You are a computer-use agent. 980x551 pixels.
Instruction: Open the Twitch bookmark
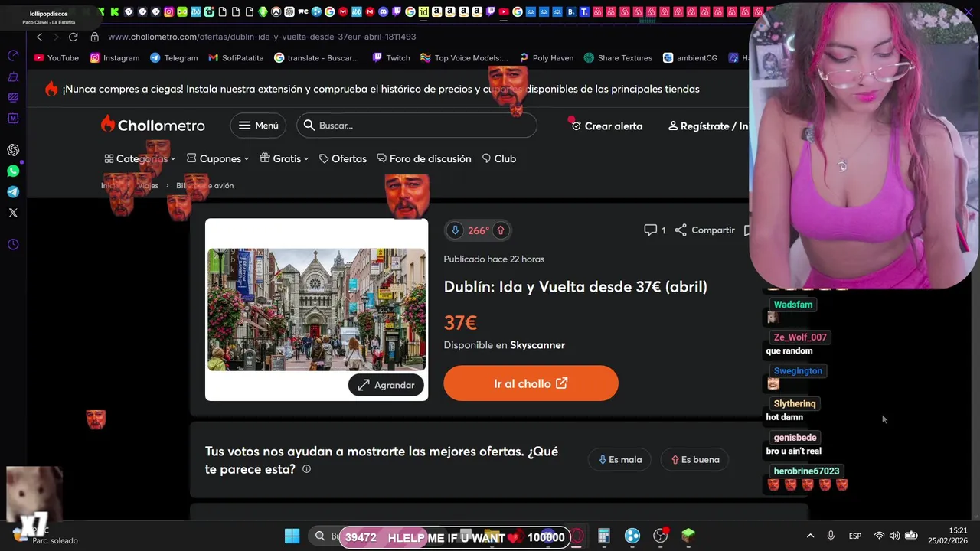pyautogui.click(x=391, y=57)
